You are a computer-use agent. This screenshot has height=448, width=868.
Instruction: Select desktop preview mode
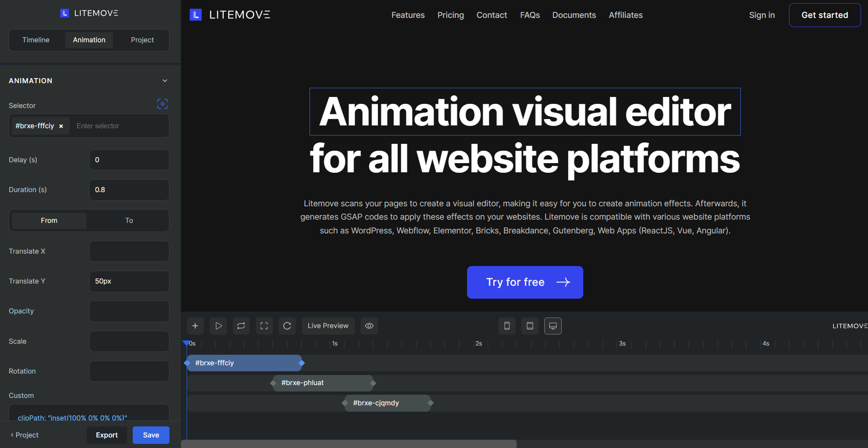point(552,326)
